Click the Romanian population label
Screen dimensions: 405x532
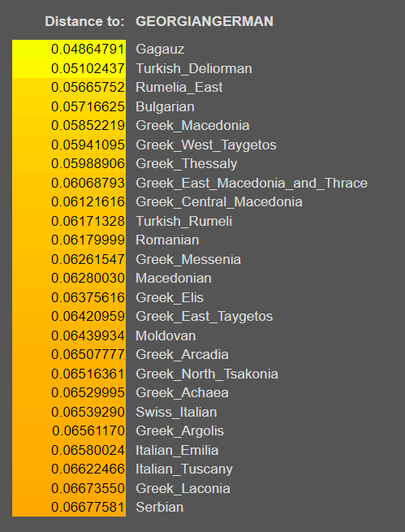pyautogui.click(x=167, y=240)
